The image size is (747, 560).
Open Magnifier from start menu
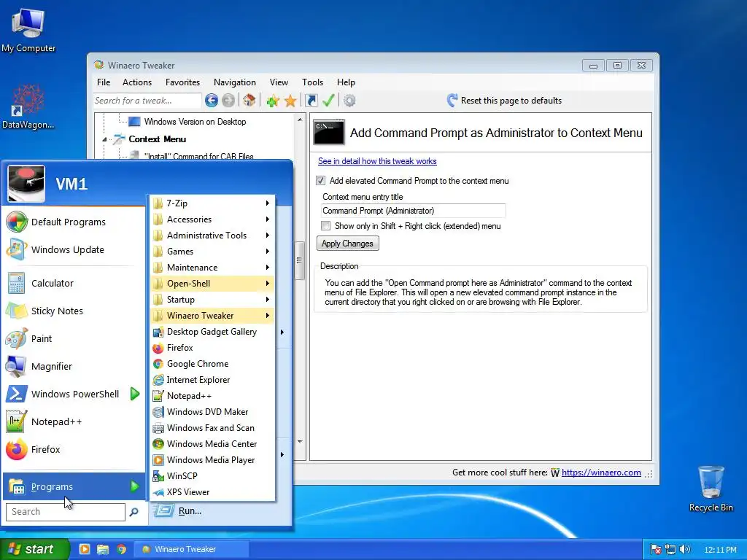click(x=74, y=366)
